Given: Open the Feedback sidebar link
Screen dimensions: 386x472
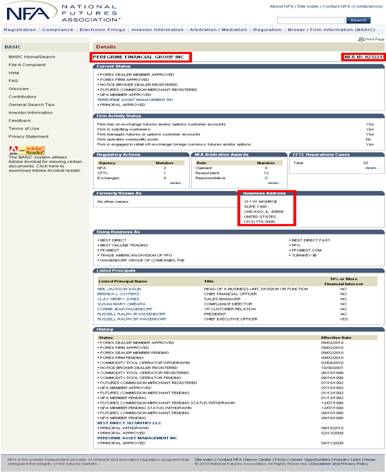Looking at the screenshot, I should click(x=20, y=121).
